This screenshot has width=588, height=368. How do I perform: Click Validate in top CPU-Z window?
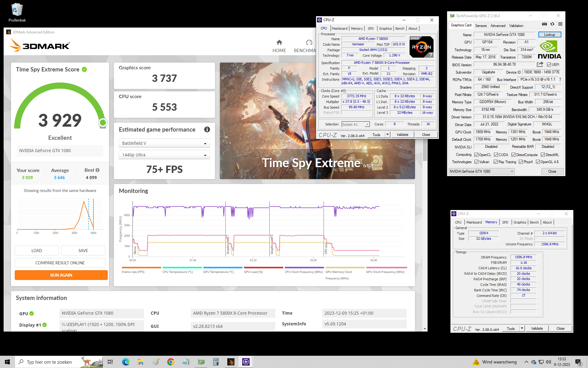click(x=402, y=135)
